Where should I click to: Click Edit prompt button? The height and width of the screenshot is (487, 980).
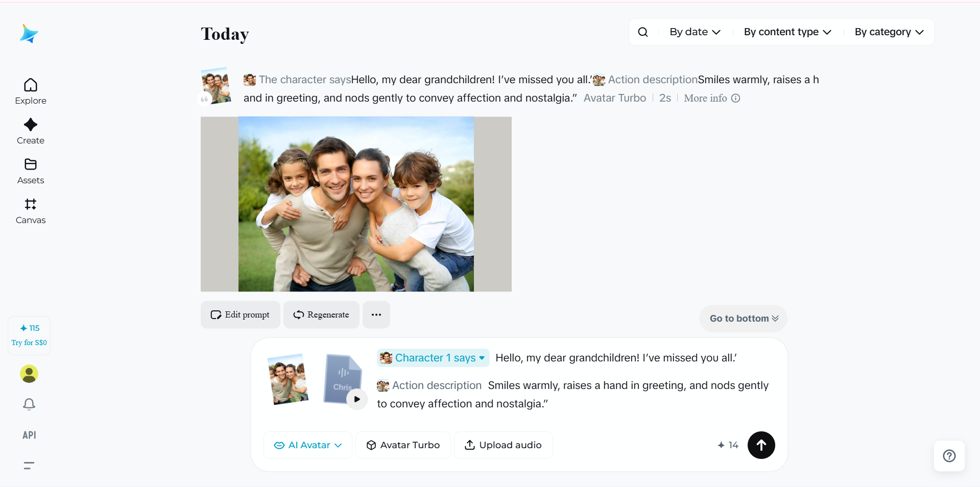click(241, 314)
